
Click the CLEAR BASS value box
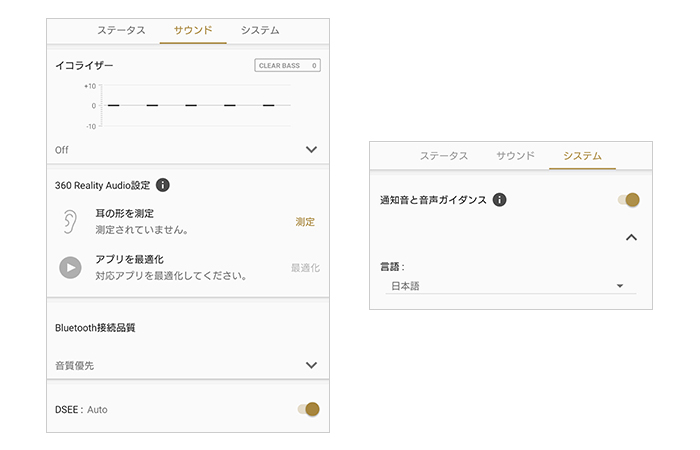click(287, 66)
